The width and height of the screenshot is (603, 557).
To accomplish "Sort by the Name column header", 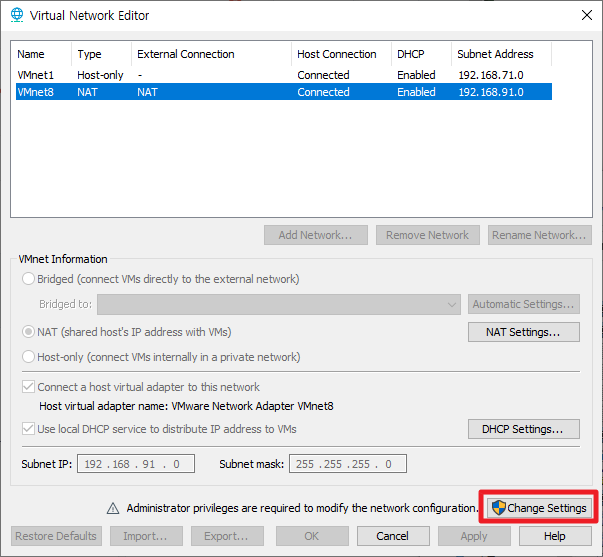I will [x=42, y=54].
